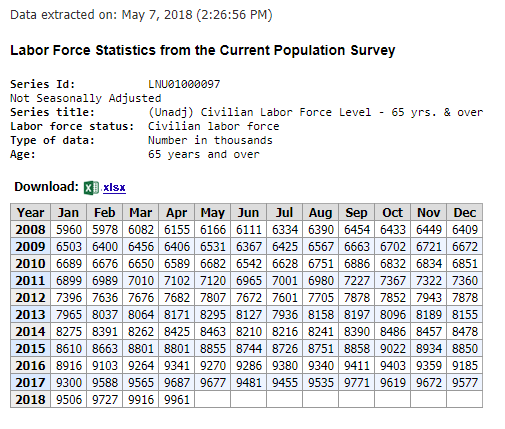Select the 2008 row header
The width and height of the screenshot is (505, 429).
point(30,229)
